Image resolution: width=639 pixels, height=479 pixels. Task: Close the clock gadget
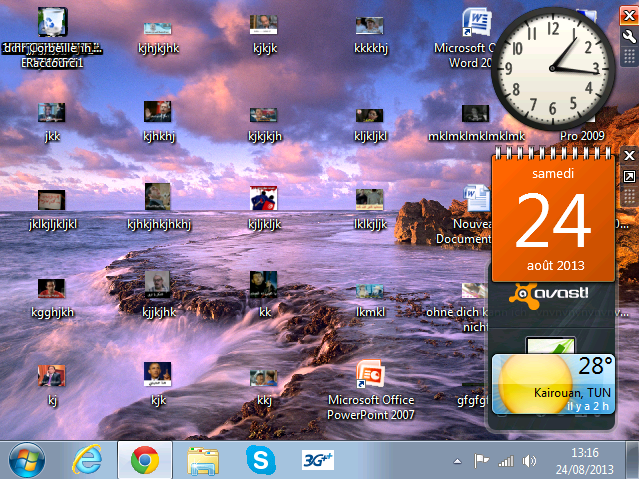(x=629, y=16)
